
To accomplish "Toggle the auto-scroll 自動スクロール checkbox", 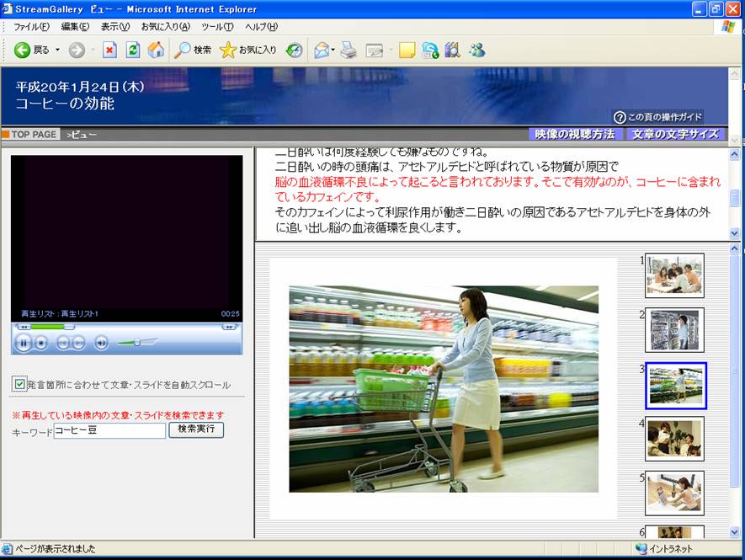I will click(20, 384).
